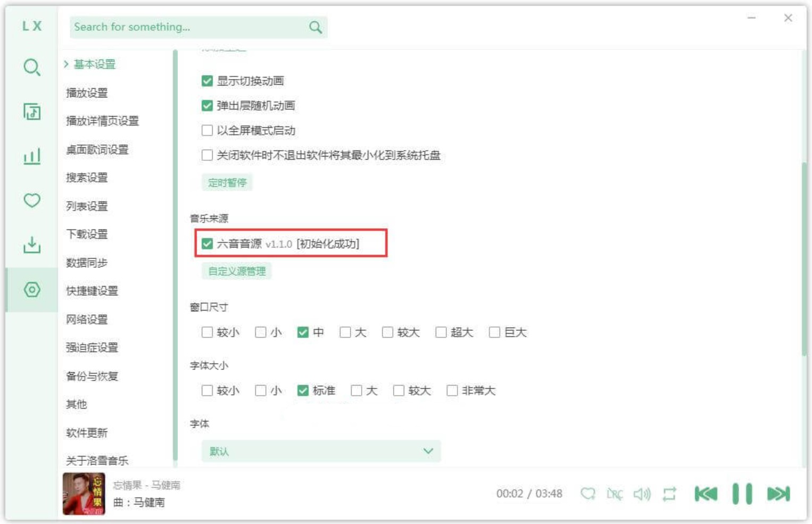Disable the 六音音源 music source
Screen dimensions: 812x524
tap(207, 244)
